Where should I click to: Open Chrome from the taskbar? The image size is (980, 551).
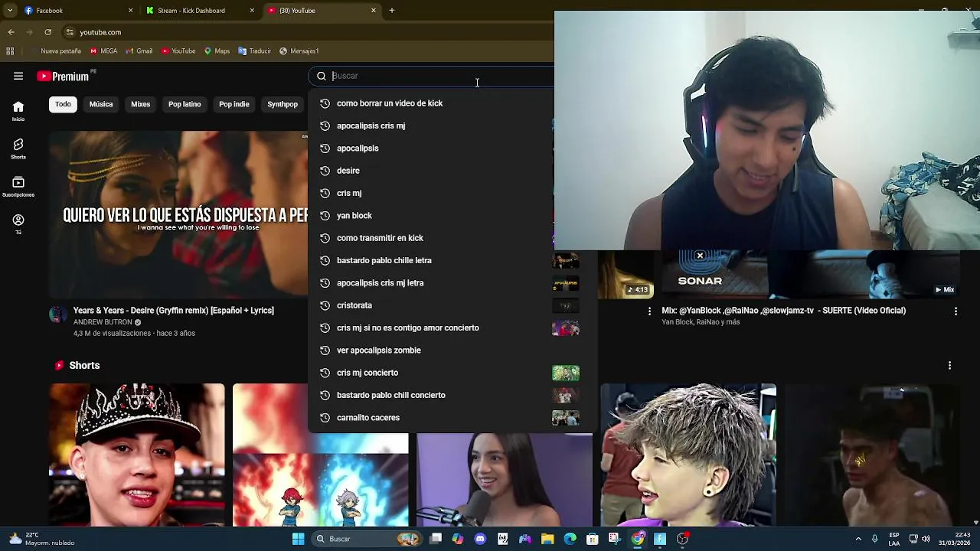[638, 539]
